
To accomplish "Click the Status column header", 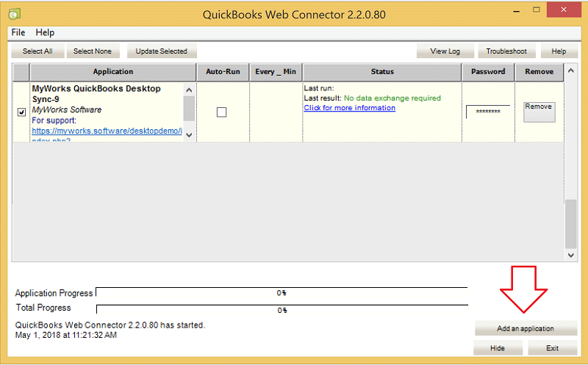I will (382, 71).
